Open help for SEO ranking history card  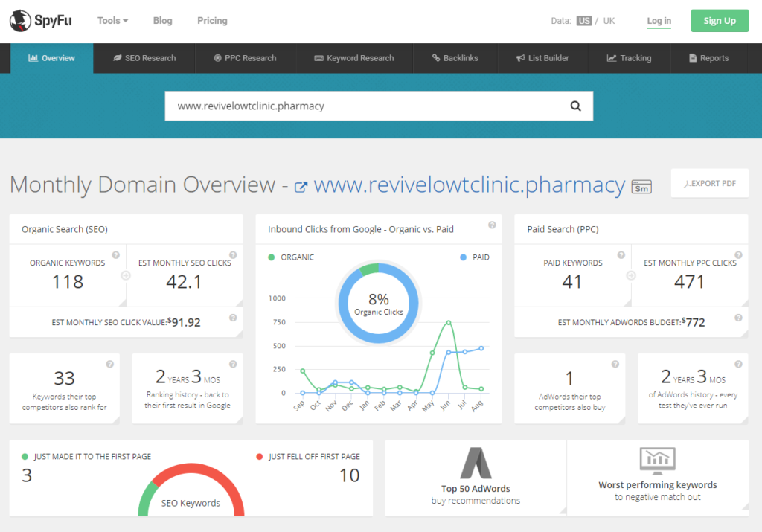click(233, 365)
